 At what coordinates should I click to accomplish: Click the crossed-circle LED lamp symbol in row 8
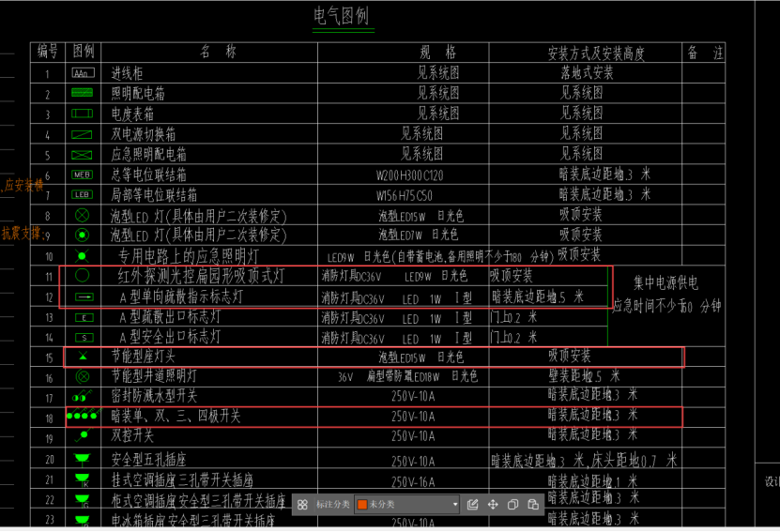coord(82,215)
